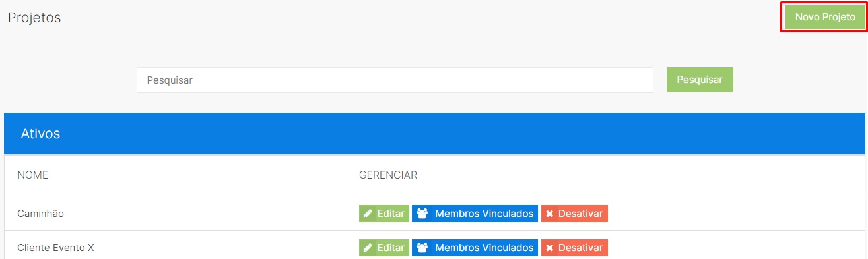The width and height of the screenshot is (868, 259).
Task: Click the X icon in Caminhão's Desativar button
Action: click(x=550, y=214)
